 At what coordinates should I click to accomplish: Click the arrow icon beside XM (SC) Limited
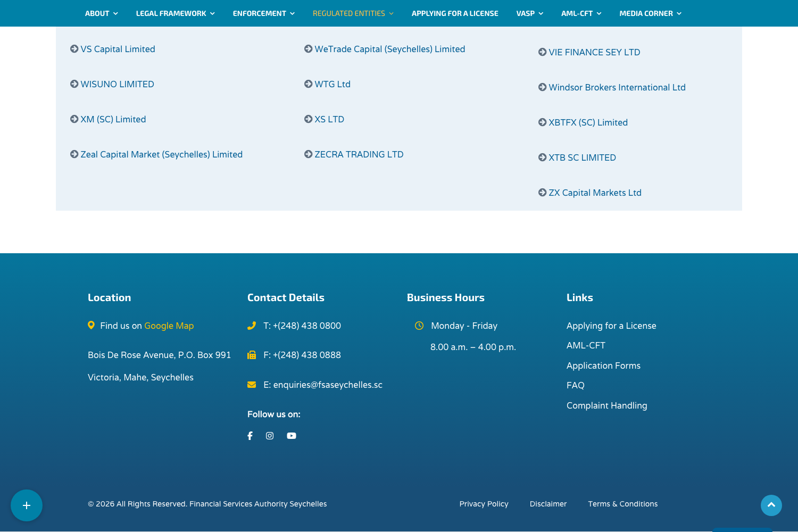[x=74, y=119]
